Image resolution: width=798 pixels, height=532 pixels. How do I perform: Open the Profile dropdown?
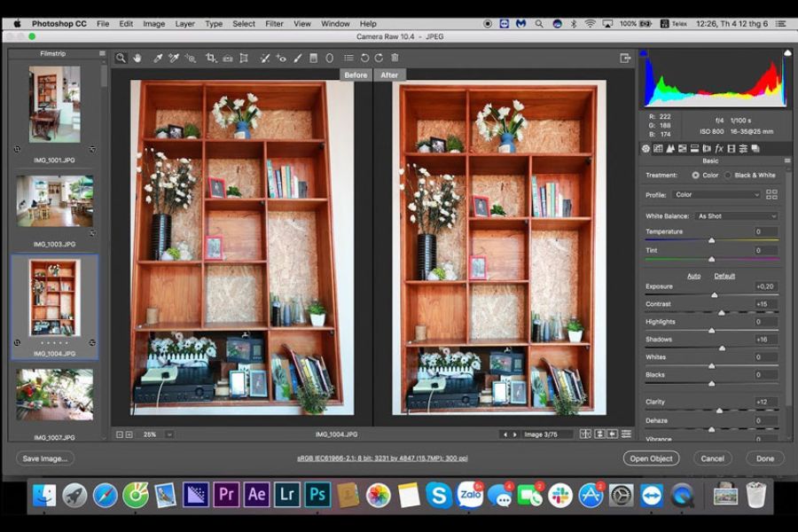point(716,194)
